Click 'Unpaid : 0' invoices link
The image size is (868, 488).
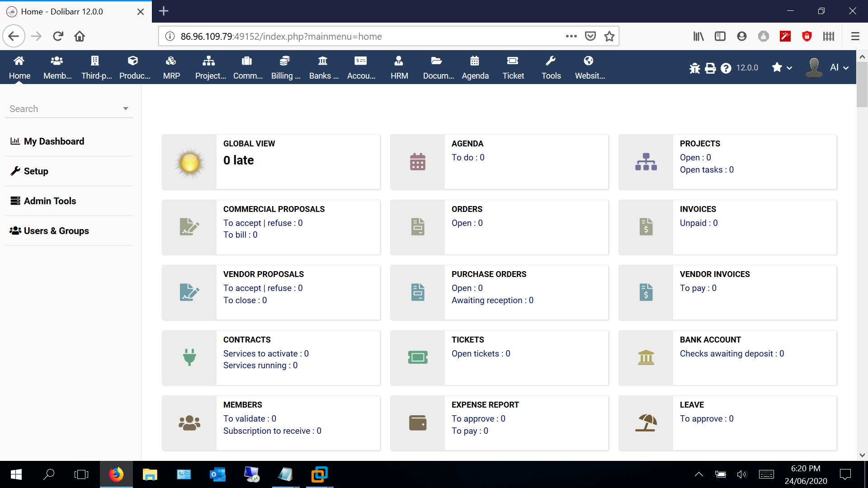[698, 223]
